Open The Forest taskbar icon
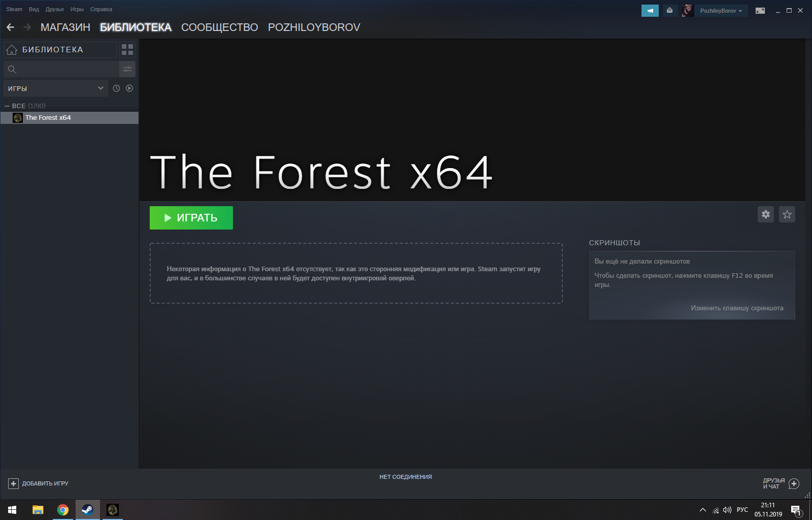Screen dimensions: 812x520 [113, 510]
